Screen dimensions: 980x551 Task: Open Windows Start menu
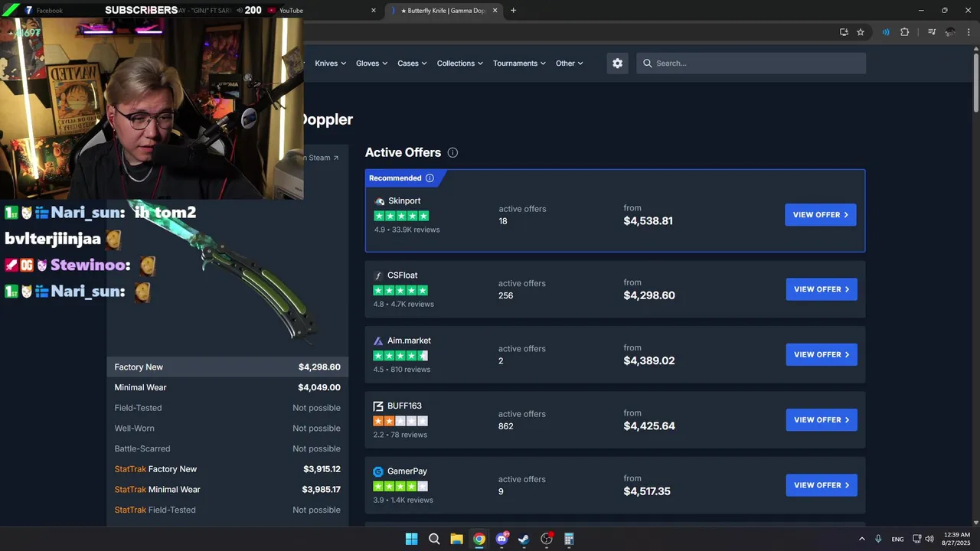point(412,539)
